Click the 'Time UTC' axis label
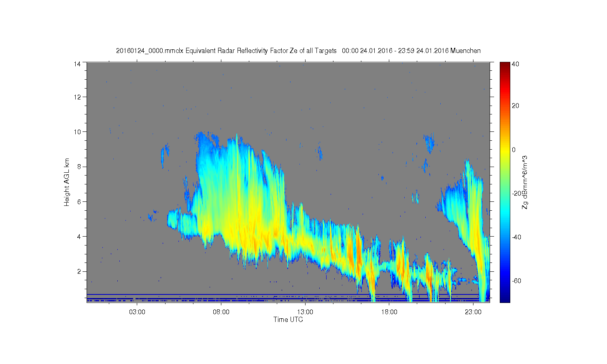 click(288, 320)
